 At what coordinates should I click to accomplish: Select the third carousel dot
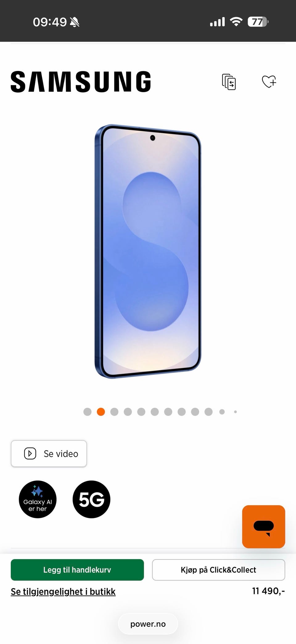[x=114, y=412]
